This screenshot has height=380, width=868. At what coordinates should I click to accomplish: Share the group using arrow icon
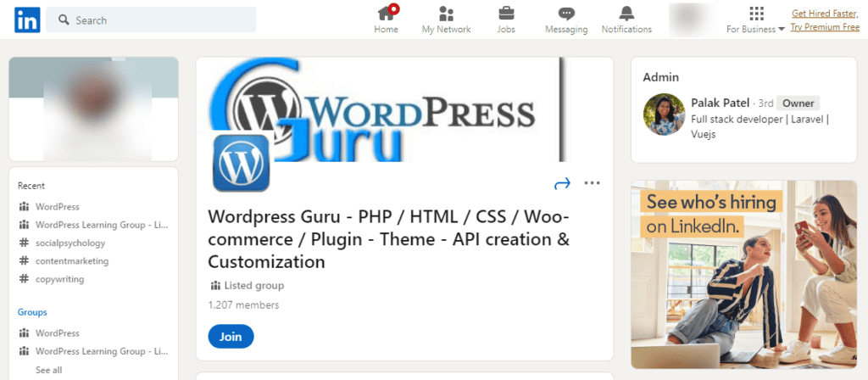pyautogui.click(x=562, y=183)
